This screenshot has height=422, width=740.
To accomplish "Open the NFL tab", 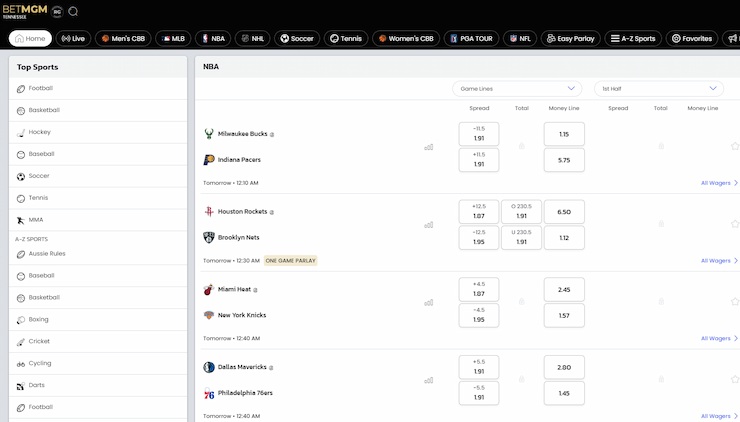I will coord(520,39).
